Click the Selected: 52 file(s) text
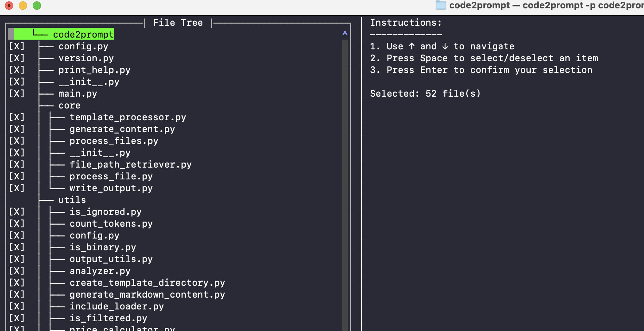The image size is (644, 331). tap(425, 94)
